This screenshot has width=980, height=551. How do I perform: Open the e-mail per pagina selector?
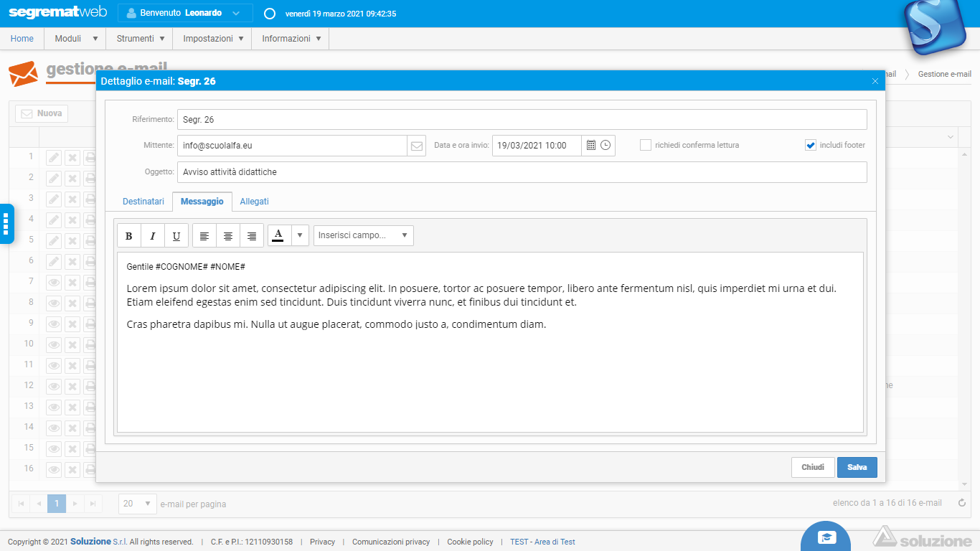point(137,504)
